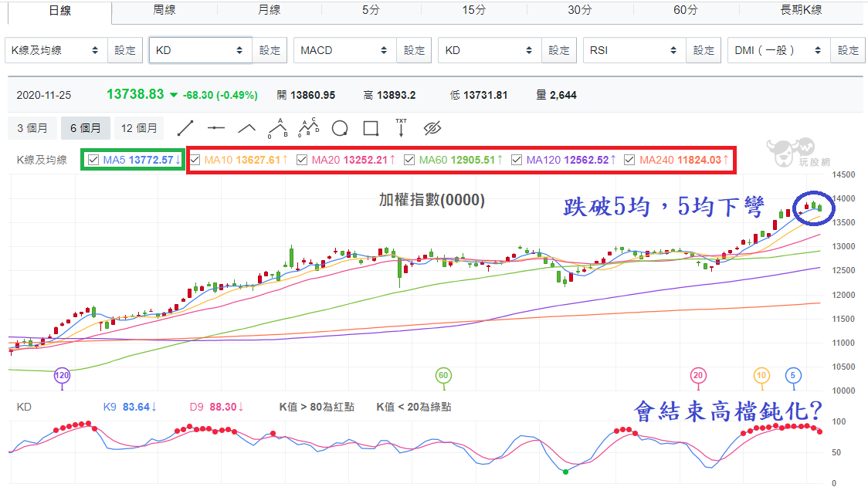Select the circle drawing tool
Image resolution: width=868 pixels, height=487 pixels.
coord(340,128)
